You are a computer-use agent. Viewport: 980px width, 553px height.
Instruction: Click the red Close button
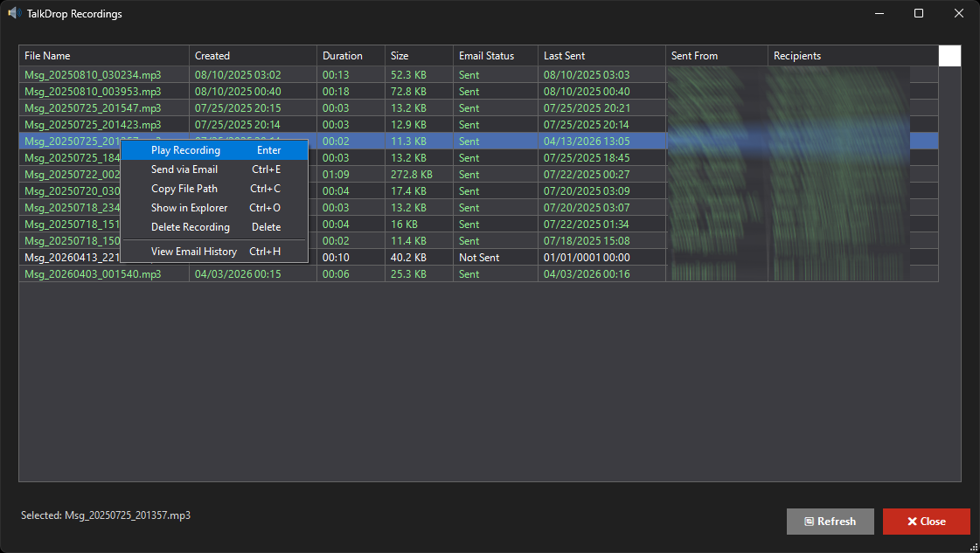click(926, 522)
